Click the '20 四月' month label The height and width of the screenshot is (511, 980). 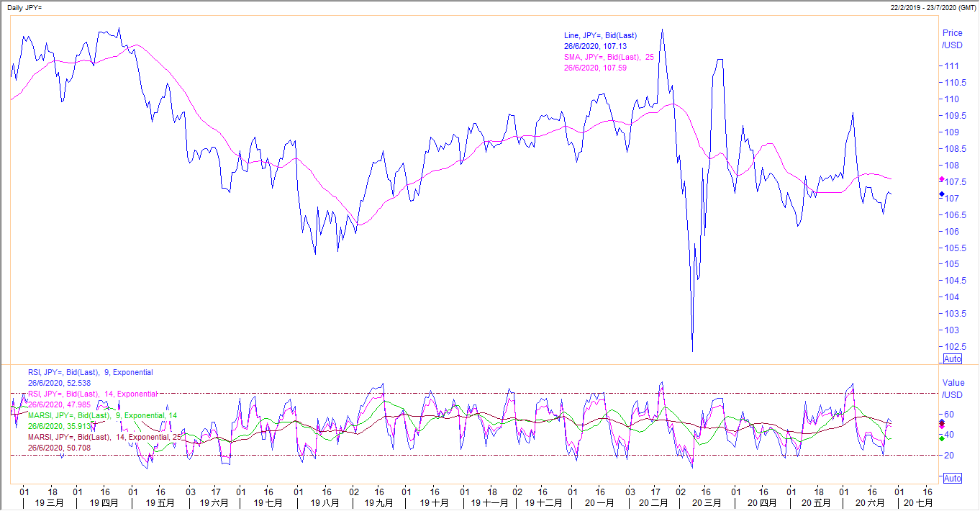(763, 502)
